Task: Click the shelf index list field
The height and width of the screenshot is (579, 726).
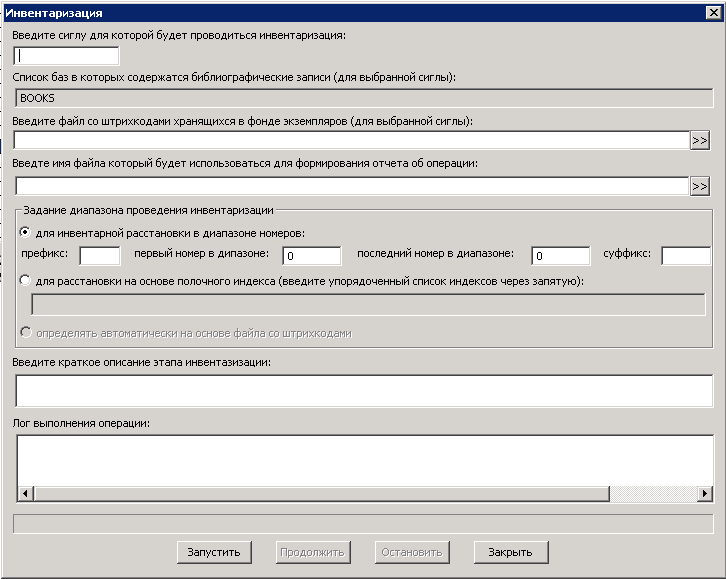Action: point(370,304)
